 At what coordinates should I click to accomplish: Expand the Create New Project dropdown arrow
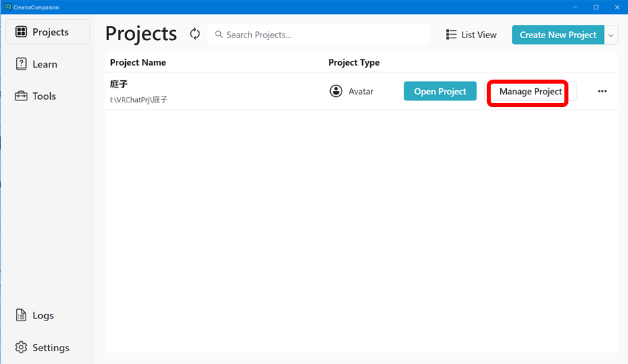click(611, 35)
